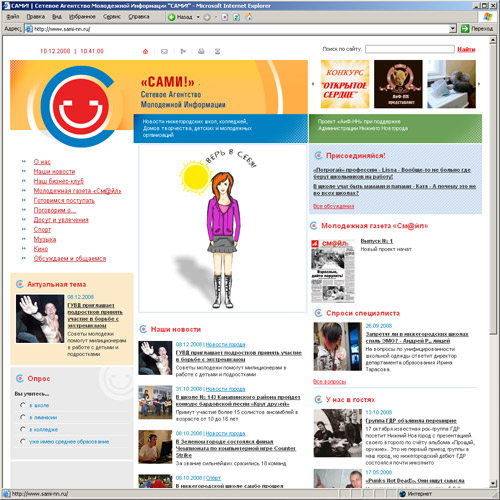Viewport: 500px width, 500px height.
Task: Click the Windows flag logo in toolbar
Action: (488, 16)
